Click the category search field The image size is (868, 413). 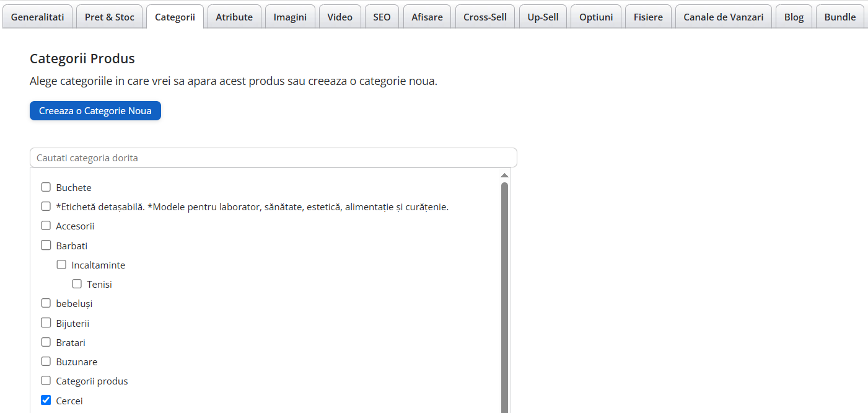coord(273,158)
